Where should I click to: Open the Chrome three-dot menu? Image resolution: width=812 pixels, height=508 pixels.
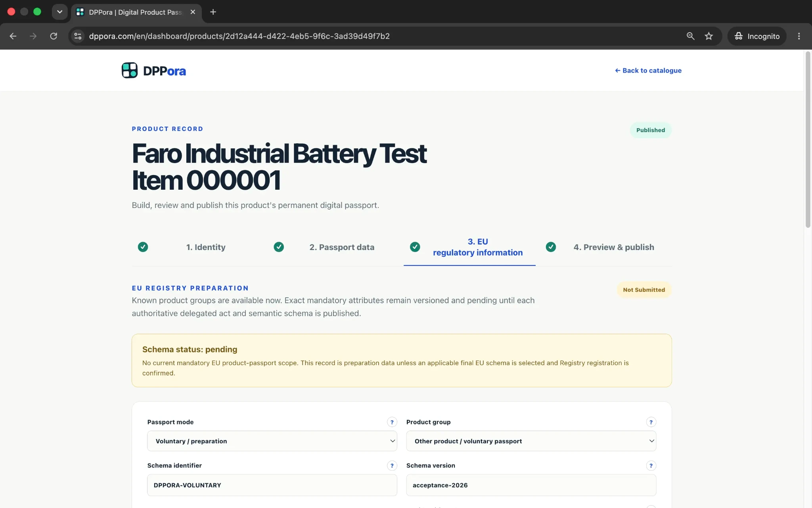coord(799,36)
